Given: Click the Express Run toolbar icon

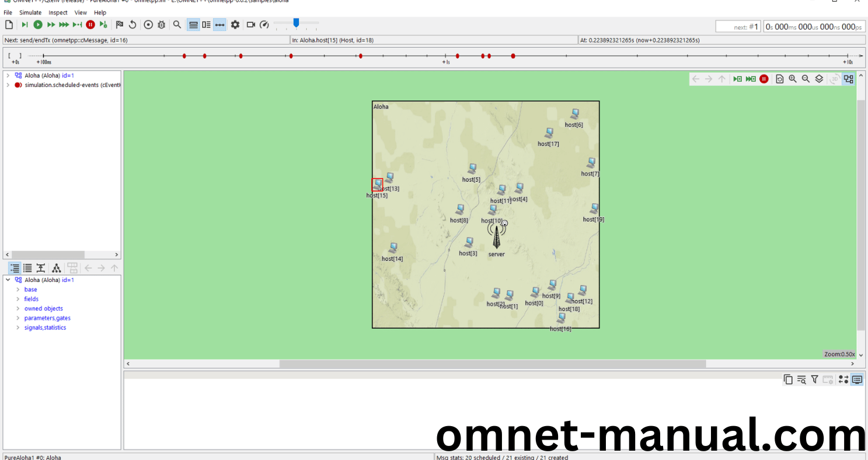Looking at the screenshot, I should [64, 25].
